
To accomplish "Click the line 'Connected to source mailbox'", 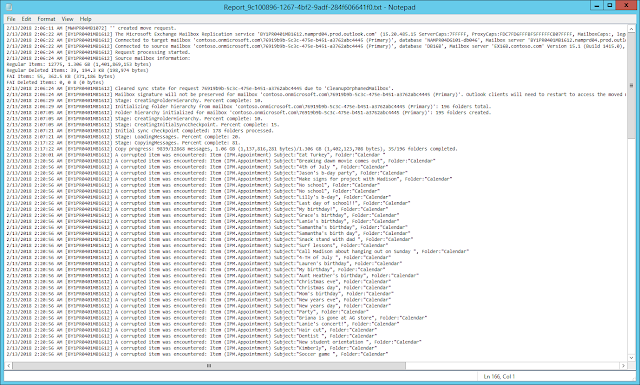I will pos(316,46).
